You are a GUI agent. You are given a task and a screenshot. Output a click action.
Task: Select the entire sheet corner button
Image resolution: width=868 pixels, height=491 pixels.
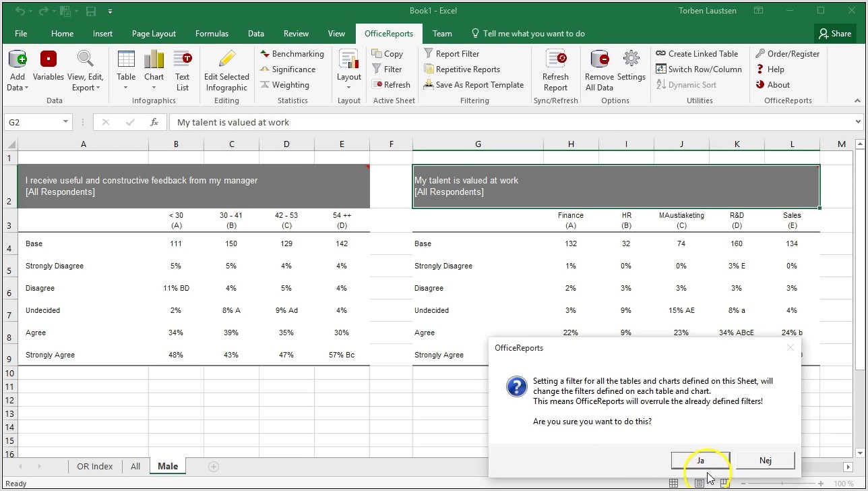10,144
